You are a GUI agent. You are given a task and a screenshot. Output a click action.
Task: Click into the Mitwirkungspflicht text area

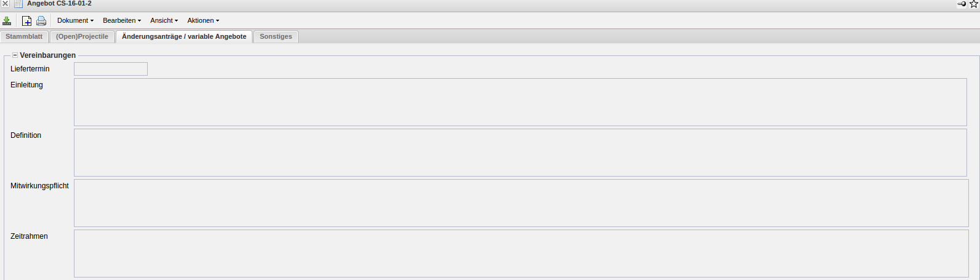tap(521, 203)
